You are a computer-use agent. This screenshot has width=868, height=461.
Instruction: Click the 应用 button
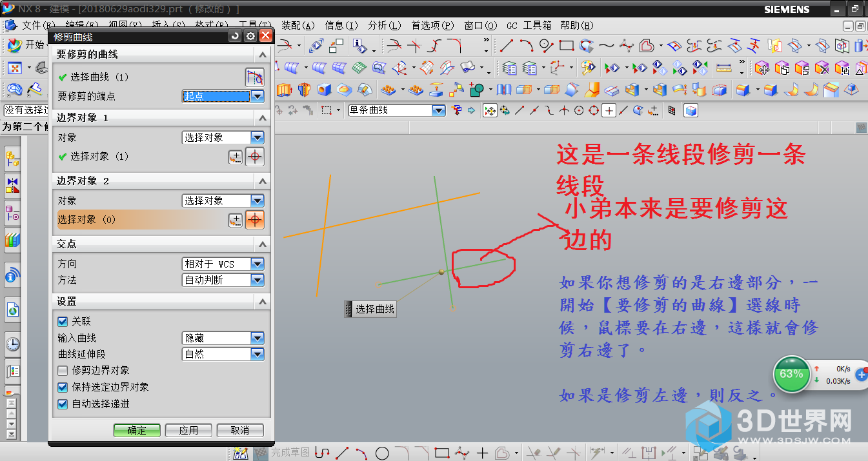point(188,430)
